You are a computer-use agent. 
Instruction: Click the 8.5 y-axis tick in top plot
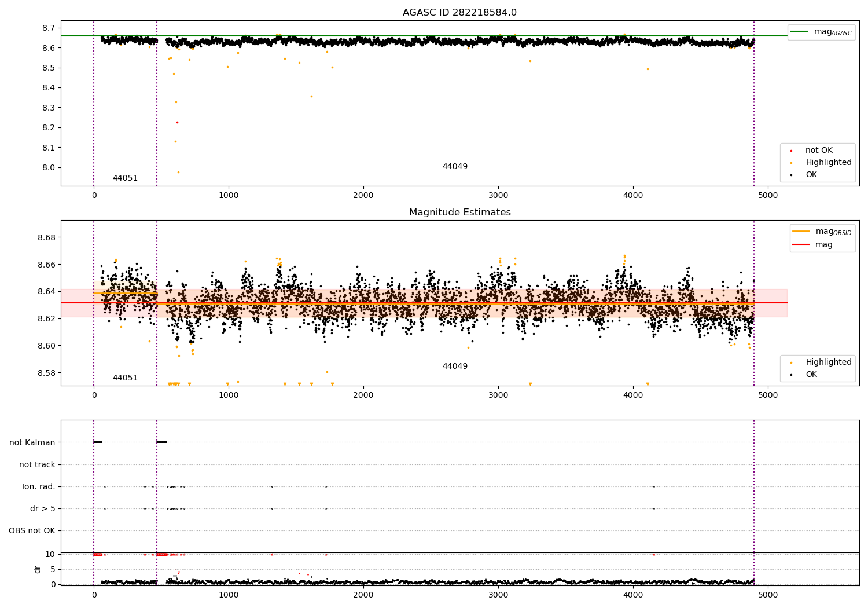click(49, 68)
